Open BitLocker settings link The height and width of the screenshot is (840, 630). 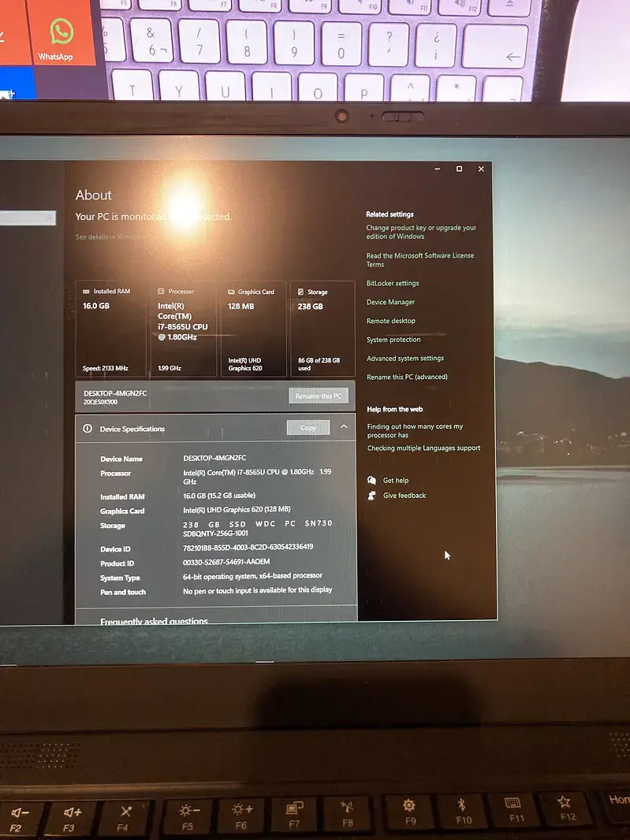[x=393, y=284]
